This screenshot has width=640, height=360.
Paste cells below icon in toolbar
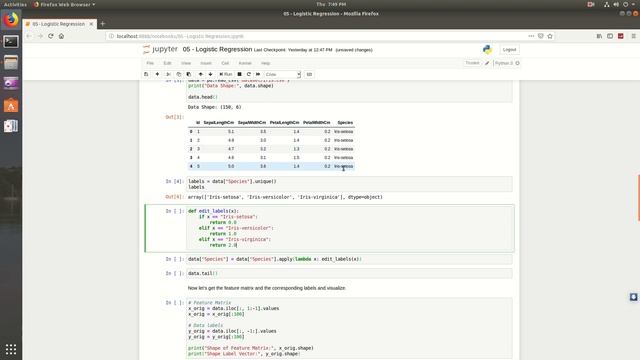click(189, 74)
